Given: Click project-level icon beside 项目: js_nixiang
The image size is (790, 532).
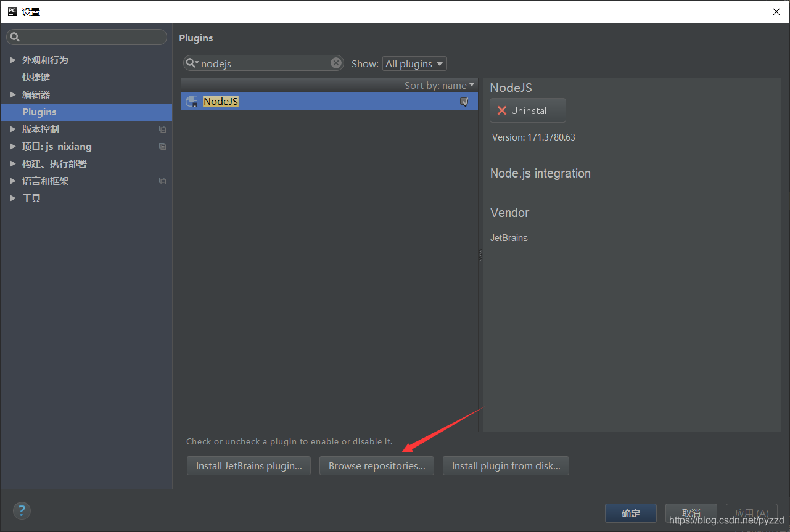Looking at the screenshot, I should pyautogui.click(x=163, y=147).
